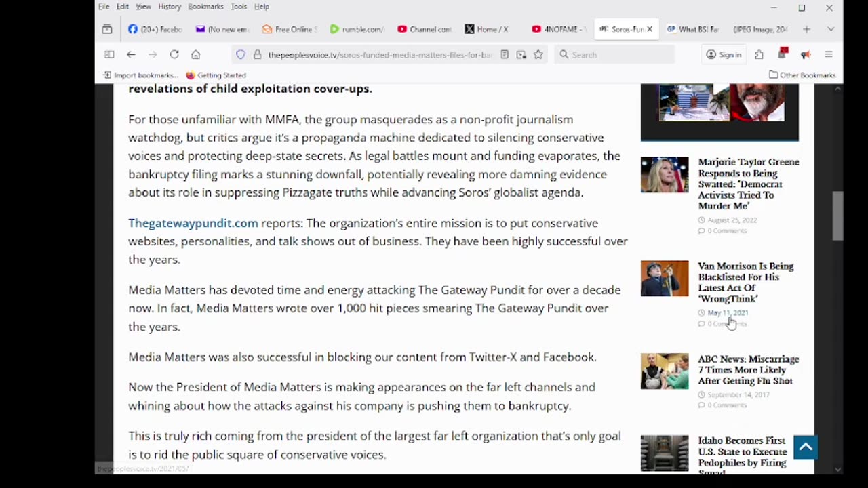This screenshot has height=488, width=868.
Task: Switch to the 4NOFAME YouTube tab
Action: (558, 29)
